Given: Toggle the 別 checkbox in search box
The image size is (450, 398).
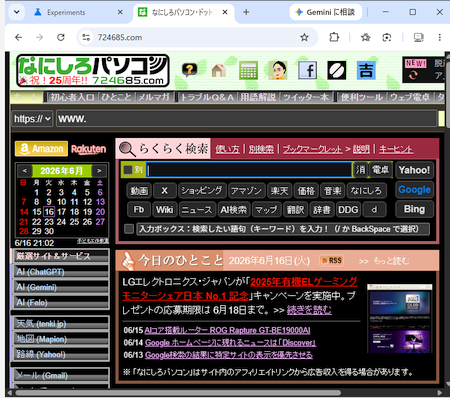Looking at the screenshot, I should click(128, 170).
